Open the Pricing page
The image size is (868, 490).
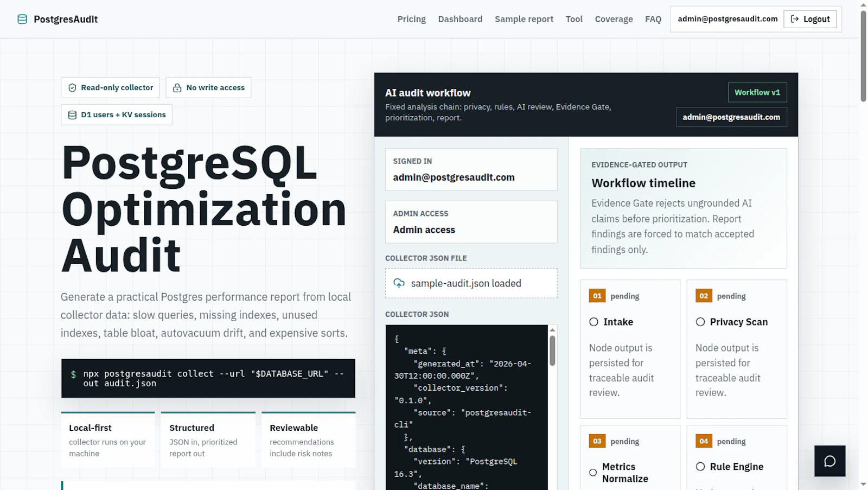411,19
